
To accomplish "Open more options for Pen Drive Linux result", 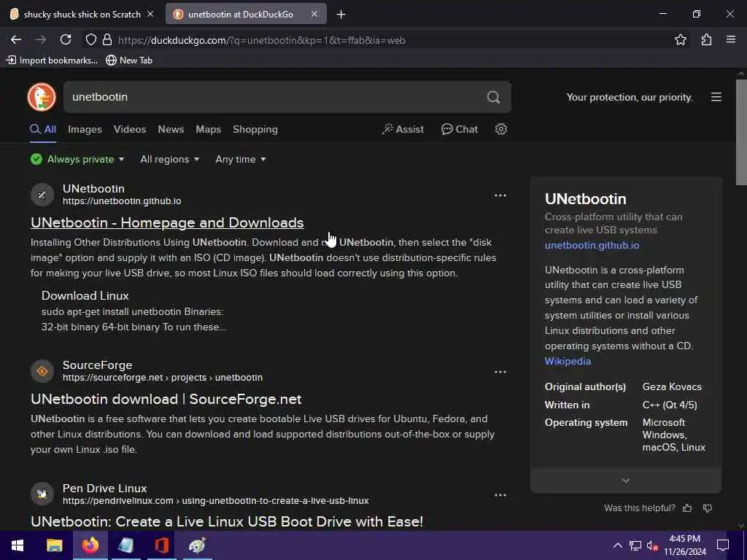I will 500,495.
